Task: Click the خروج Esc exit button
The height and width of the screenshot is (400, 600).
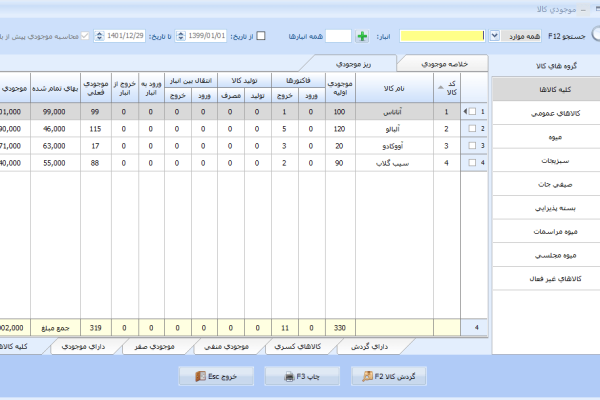Action: [x=216, y=376]
